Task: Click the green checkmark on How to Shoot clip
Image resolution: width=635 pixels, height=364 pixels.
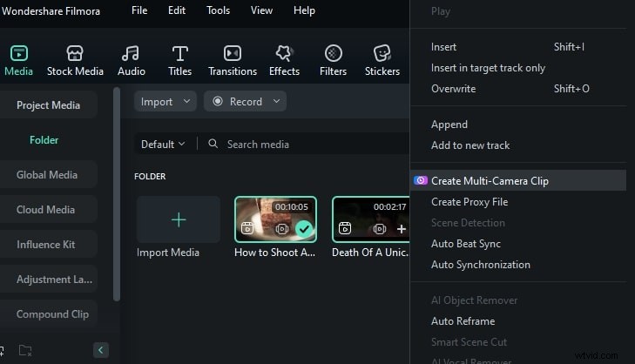Action: click(x=304, y=229)
